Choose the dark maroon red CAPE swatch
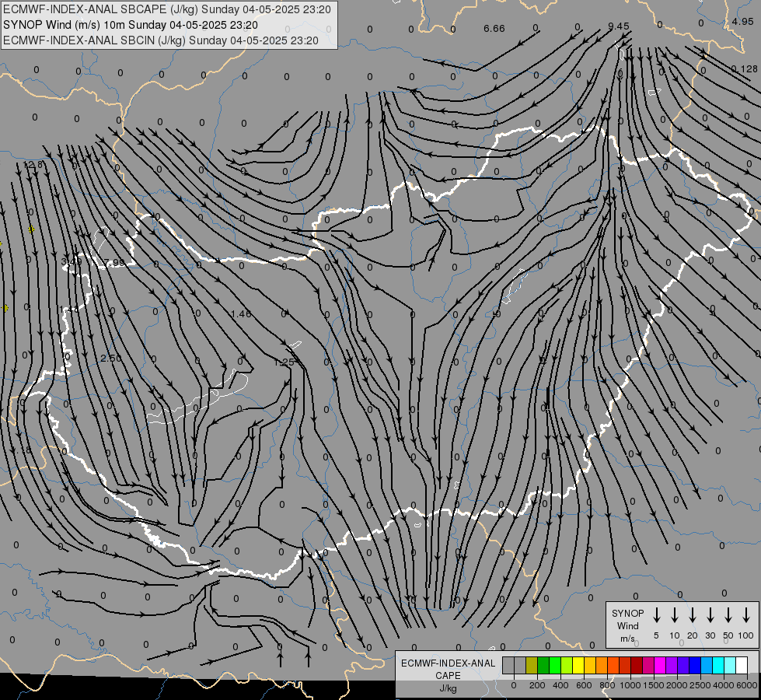The height and width of the screenshot is (700, 761). (x=637, y=665)
